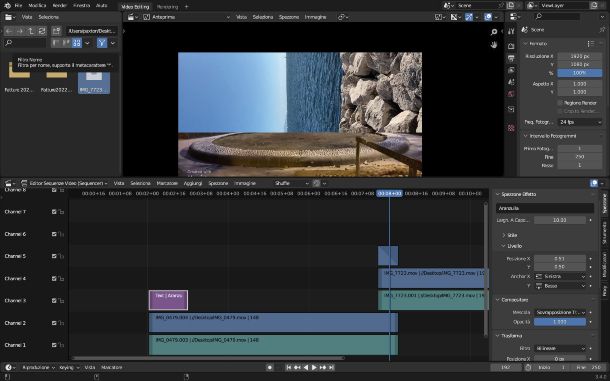Screen dimensions: 610x381
Task: Open the 24 fps frame rate dropdown
Action: pyautogui.click(x=580, y=122)
